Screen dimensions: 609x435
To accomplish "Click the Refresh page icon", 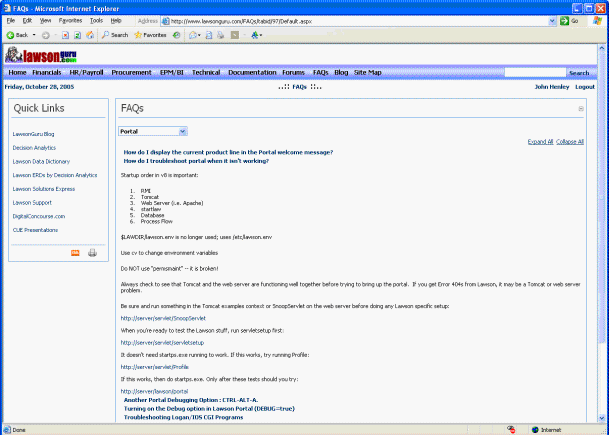I will click(x=77, y=35).
